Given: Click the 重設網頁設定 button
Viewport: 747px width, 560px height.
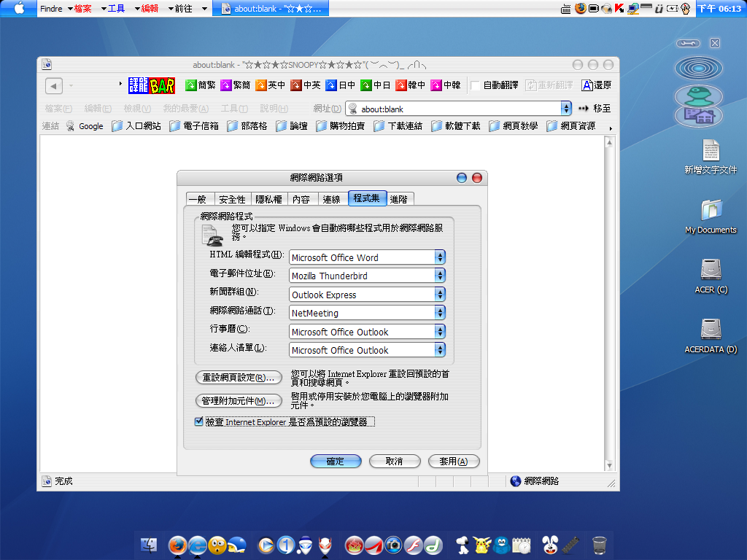Looking at the screenshot, I should [x=239, y=378].
